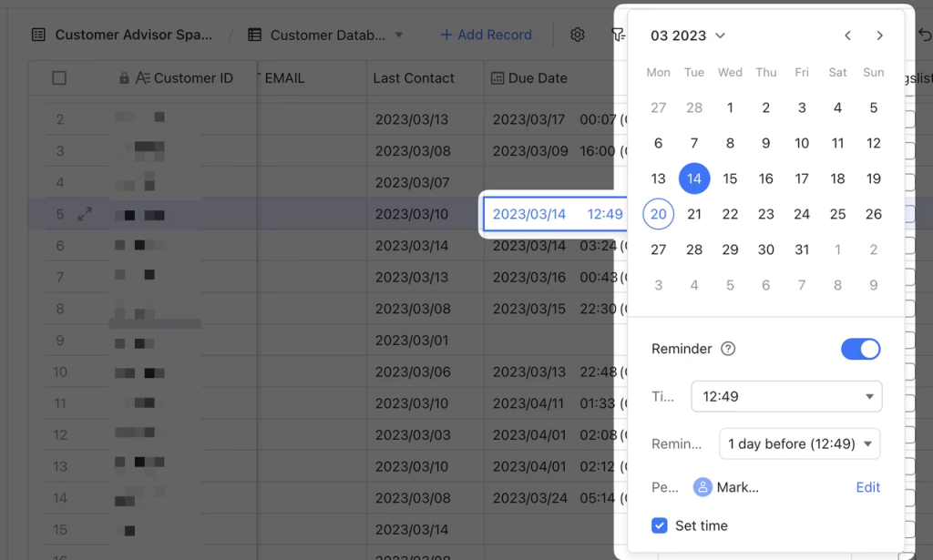Image resolution: width=933 pixels, height=560 pixels.
Task: Click Due Date cell 2023/04/01 02:12
Action: coord(555,466)
